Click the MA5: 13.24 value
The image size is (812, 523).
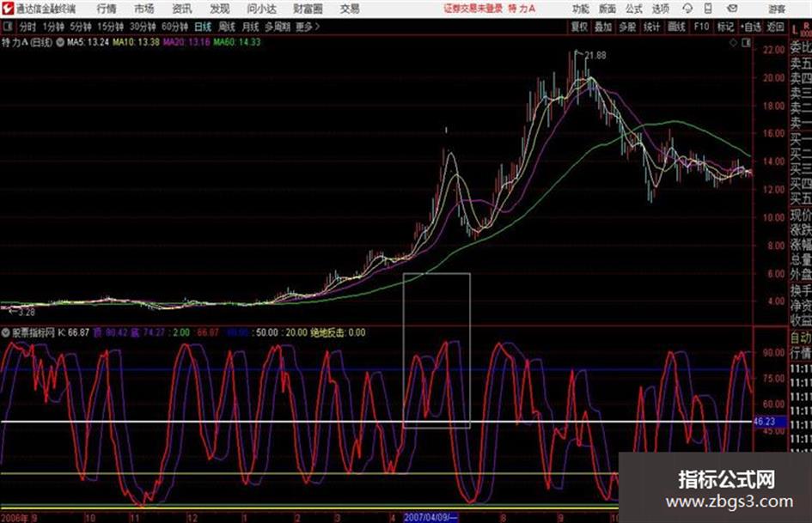[x=88, y=42]
